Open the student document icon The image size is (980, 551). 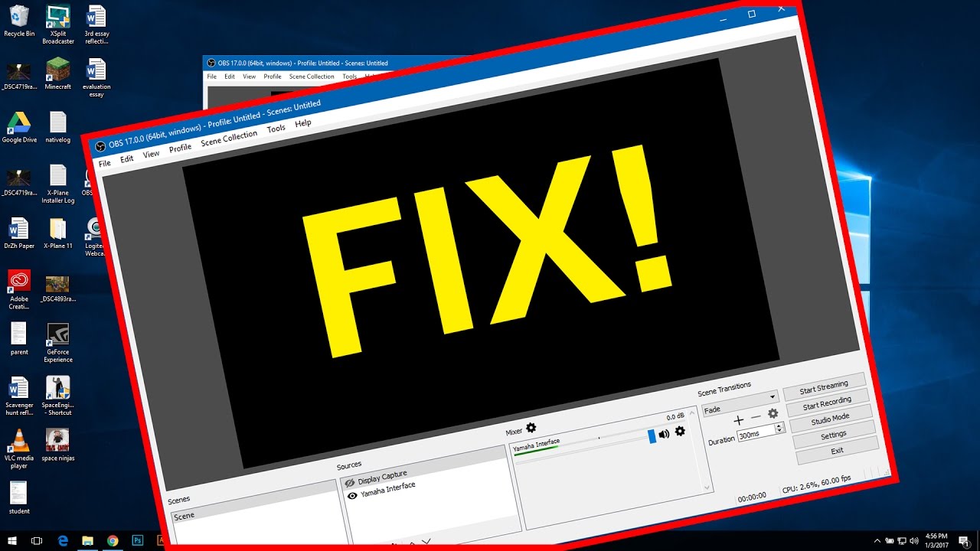tap(19, 497)
